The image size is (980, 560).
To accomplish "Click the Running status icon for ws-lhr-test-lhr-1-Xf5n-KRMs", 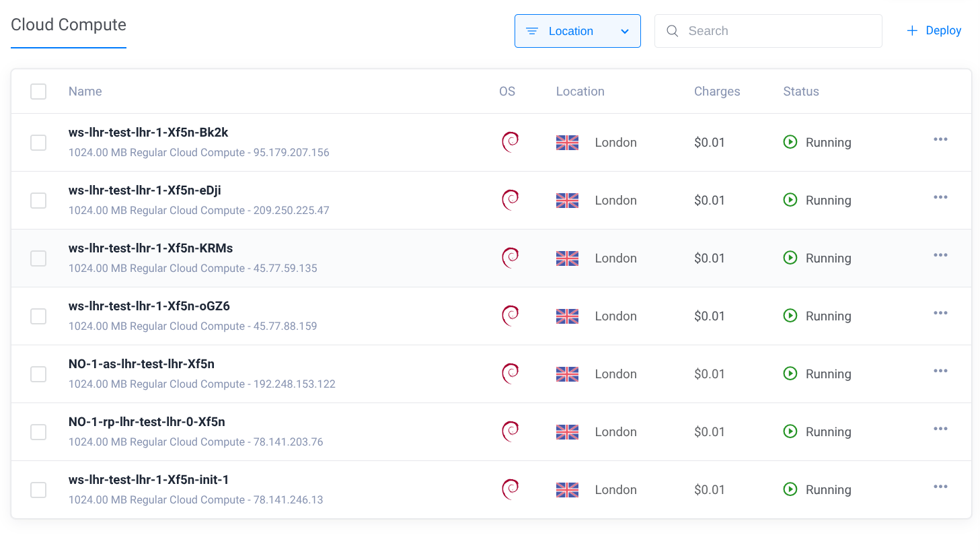I will [790, 258].
